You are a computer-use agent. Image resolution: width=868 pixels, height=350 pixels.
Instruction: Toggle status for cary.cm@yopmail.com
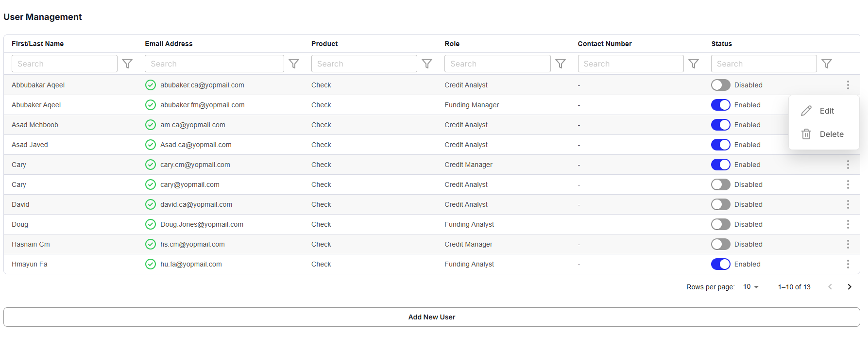721,165
